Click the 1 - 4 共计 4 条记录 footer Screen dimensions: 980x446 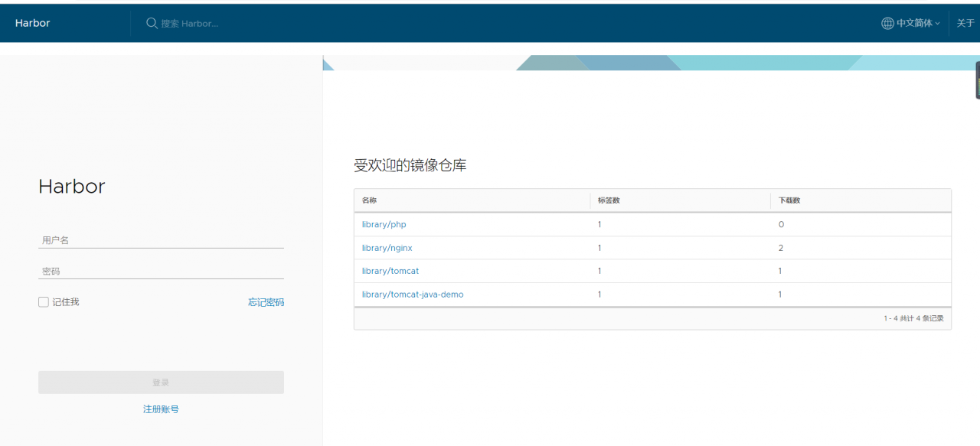click(913, 318)
